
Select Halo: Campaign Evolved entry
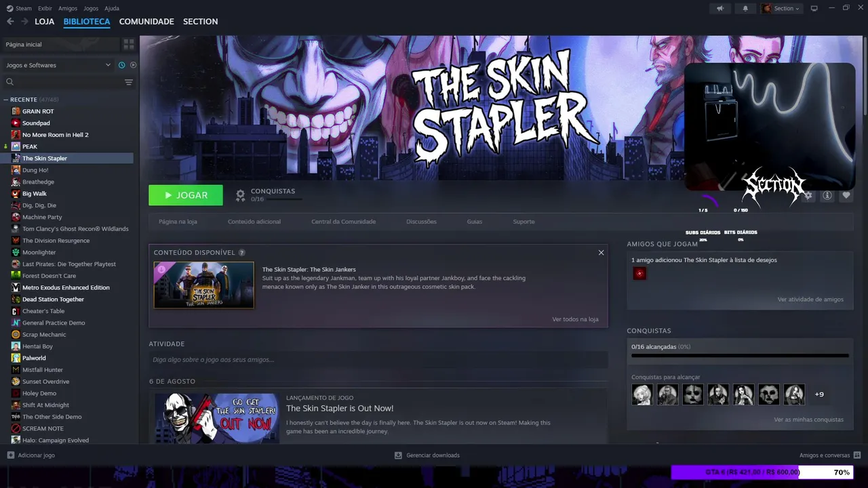56,440
